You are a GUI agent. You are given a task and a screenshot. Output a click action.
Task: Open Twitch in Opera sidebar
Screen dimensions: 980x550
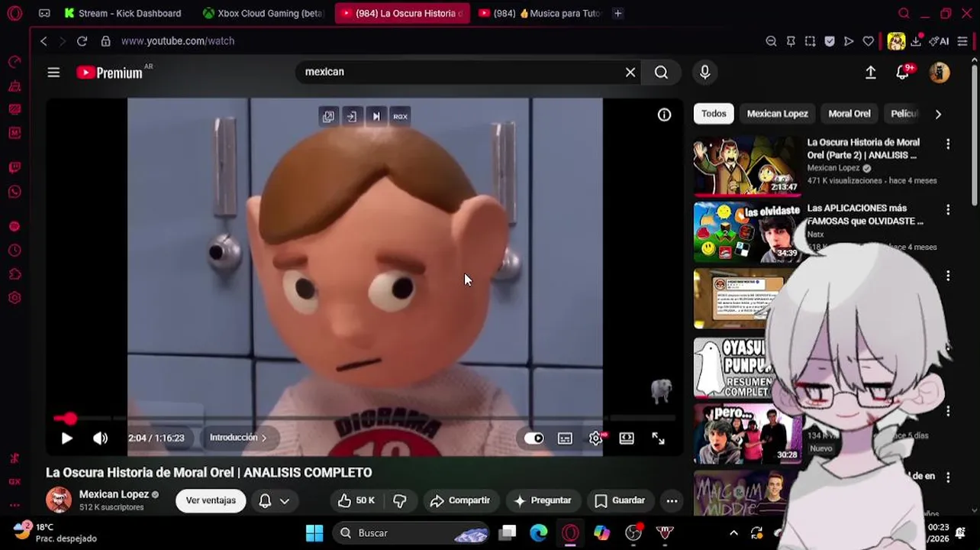point(15,167)
